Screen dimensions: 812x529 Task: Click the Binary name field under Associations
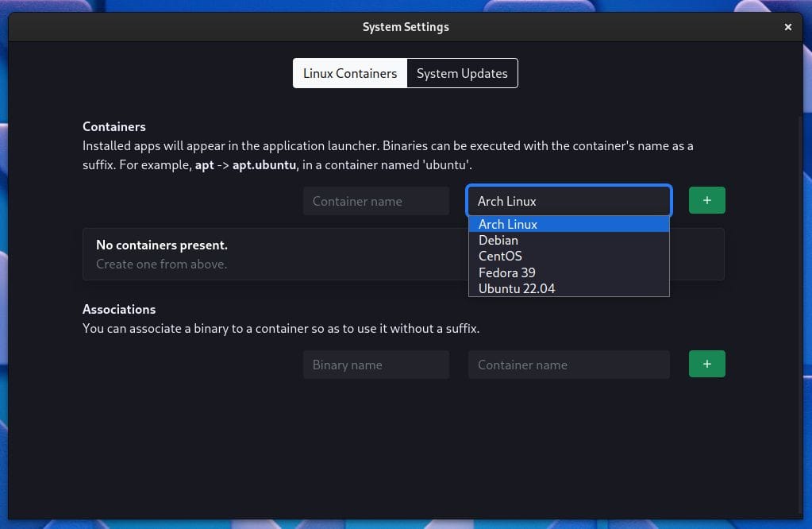tap(375, 364)
